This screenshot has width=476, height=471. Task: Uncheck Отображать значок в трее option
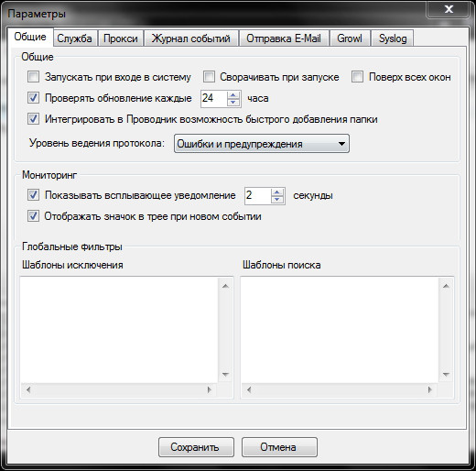pos(33,216)
